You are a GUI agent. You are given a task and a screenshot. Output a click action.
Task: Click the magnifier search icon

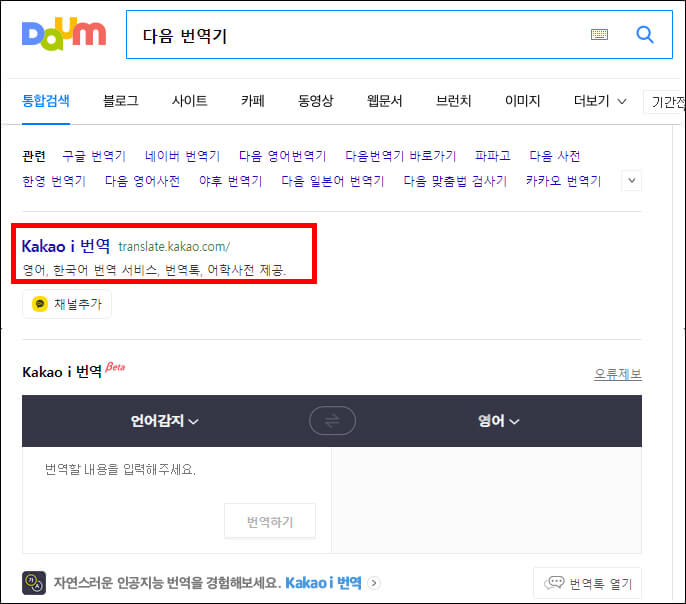click(x=644, y=35)
